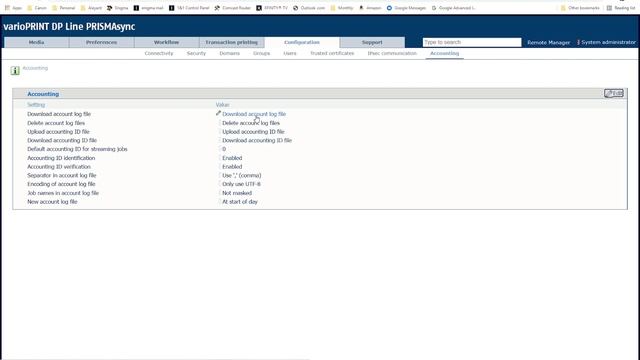This screenshot has height=360, width=640.
Task: Focus the 'Type to search' field
Action: pos(472,42)
